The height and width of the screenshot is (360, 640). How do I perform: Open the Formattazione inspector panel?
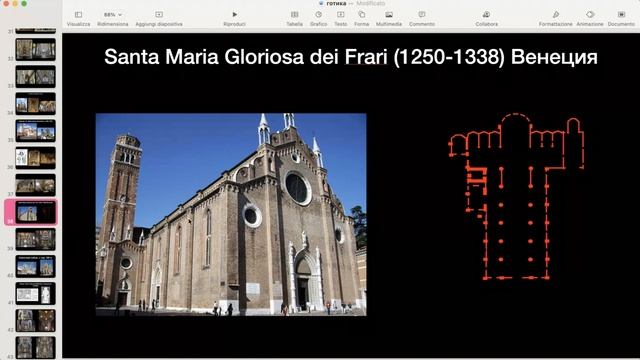click(556, 15)
